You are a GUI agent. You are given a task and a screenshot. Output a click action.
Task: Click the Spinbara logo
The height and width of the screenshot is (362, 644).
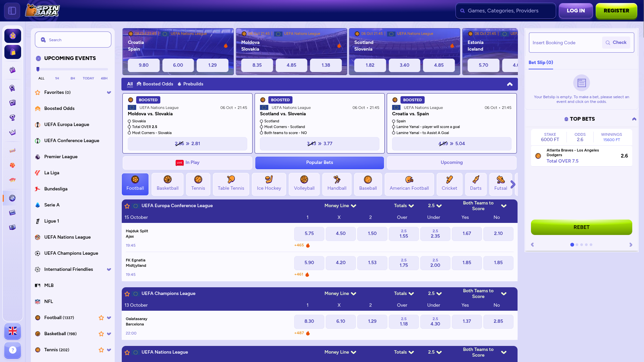[x=43, y=10]
